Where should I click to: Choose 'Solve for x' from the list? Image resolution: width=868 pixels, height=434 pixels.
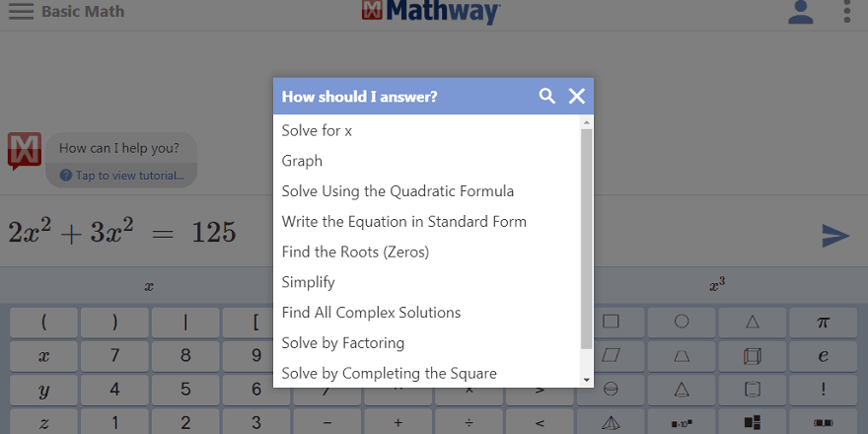(x=317, y=130)
